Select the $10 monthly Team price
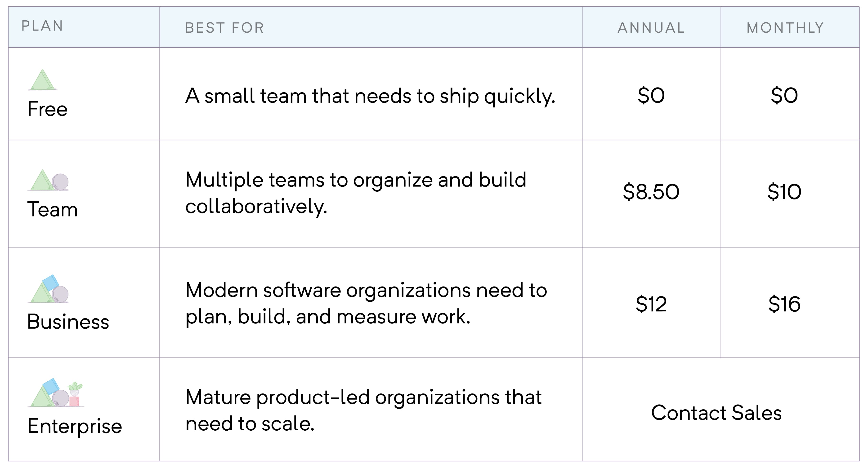Screen dimensions: 868x468 point(784,192)
